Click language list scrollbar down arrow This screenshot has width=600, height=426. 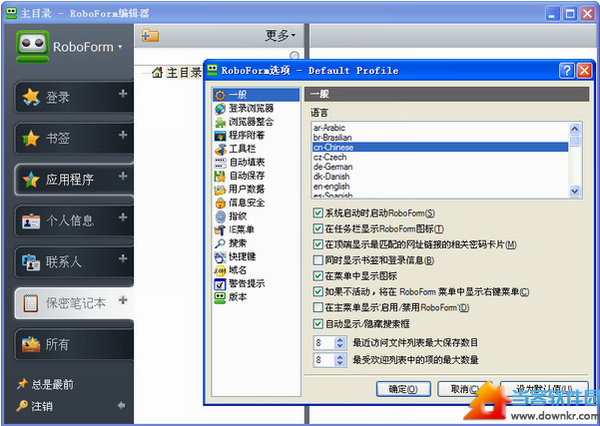pos(575,191)
